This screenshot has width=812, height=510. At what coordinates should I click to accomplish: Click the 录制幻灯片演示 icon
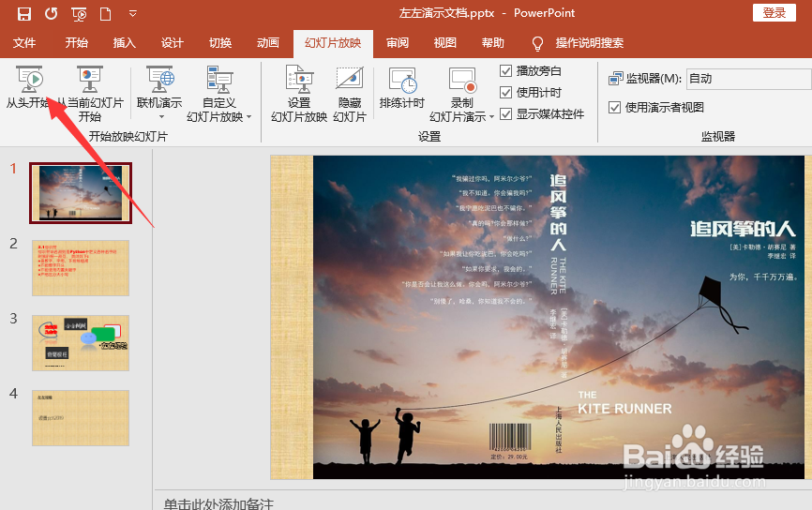point(462,81)
